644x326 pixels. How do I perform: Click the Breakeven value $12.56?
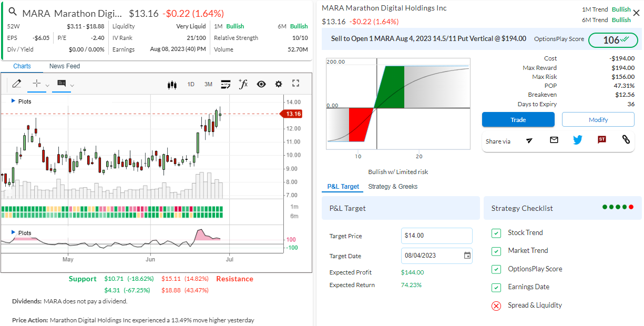tap(625, 95)
